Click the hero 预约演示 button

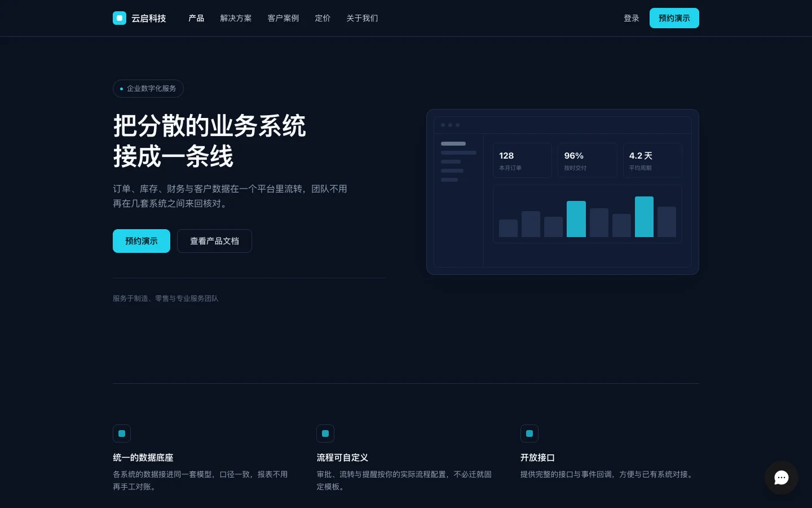[142, 241]
